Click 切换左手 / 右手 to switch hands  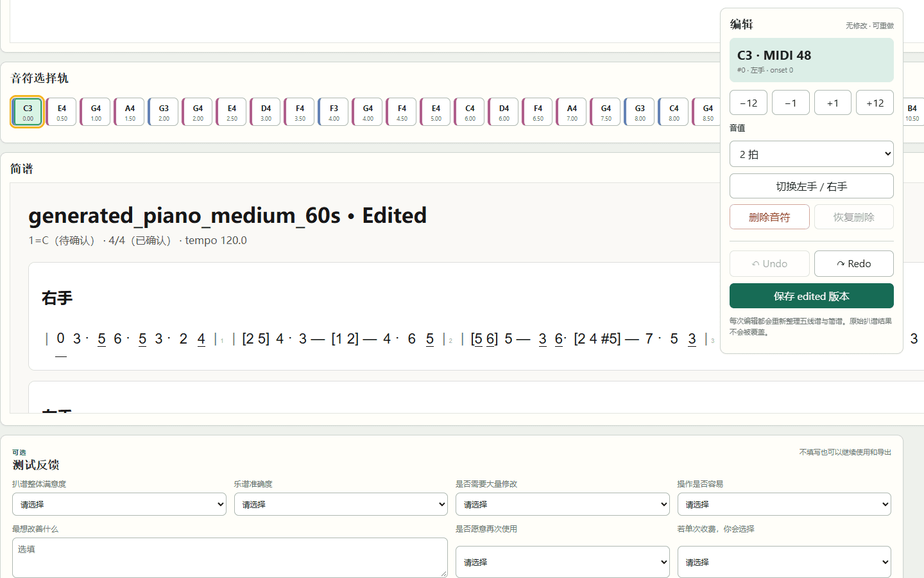[812, 186]
